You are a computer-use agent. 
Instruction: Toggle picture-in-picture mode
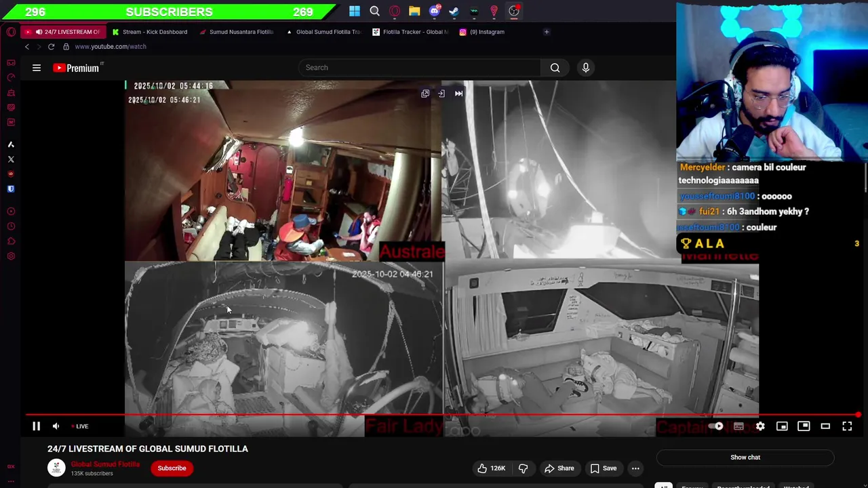(804, 426)
